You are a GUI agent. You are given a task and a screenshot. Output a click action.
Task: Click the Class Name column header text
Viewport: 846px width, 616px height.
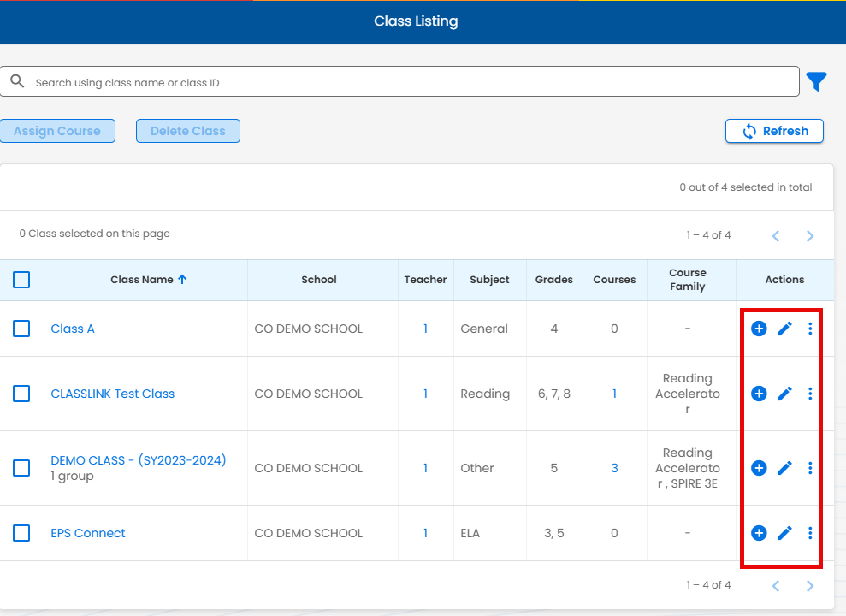pyautogui.click(x=142, y=280)
